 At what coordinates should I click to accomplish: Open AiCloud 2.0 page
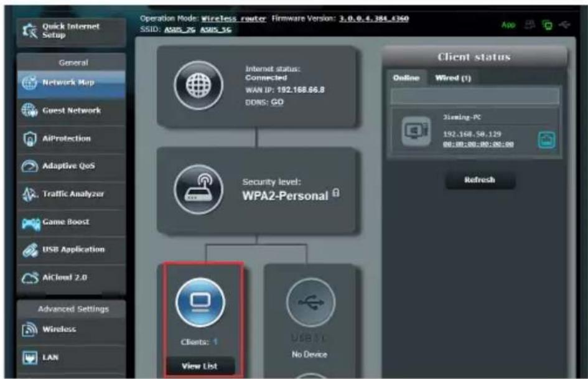[x=72, y=278]
